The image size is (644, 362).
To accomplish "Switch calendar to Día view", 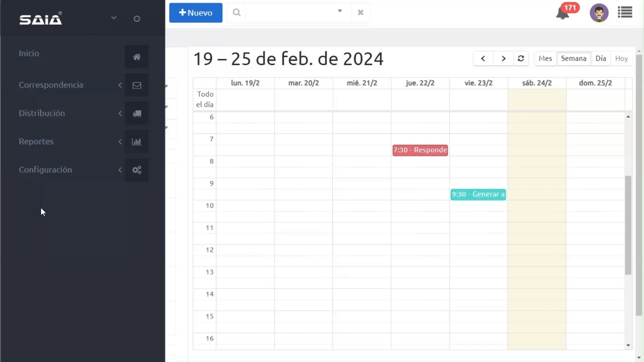I will [x=600, y=59].
